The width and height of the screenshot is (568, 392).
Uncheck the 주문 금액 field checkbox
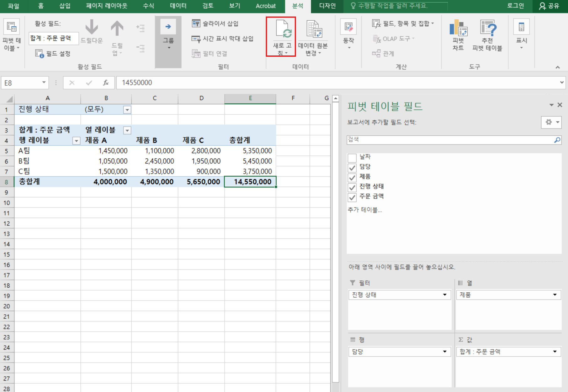(x=352, y=197)
